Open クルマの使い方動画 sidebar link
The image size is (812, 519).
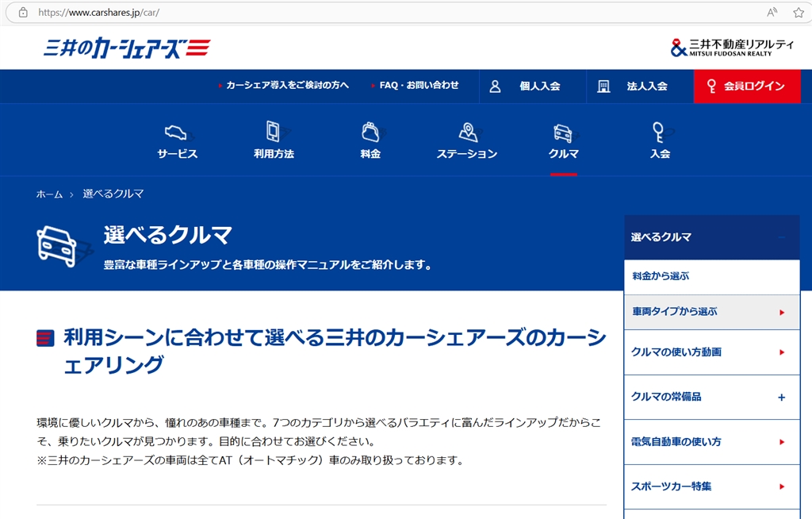[712, 352]
